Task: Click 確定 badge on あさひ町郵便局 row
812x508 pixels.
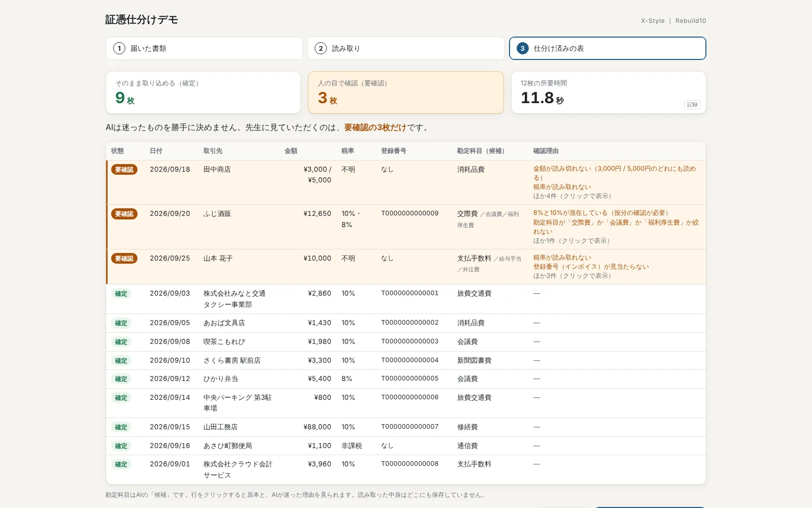Action: pyautogui.click(x=121, y=446)
